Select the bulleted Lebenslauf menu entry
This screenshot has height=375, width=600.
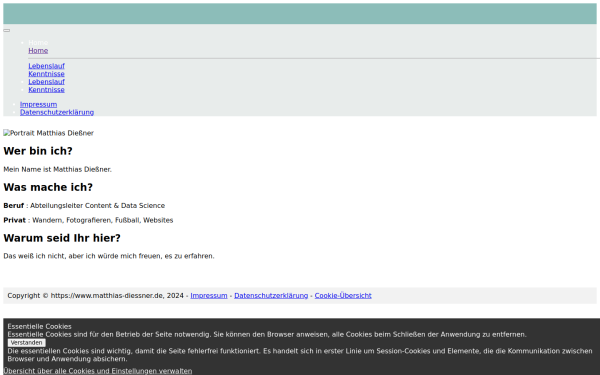(46, 82)
